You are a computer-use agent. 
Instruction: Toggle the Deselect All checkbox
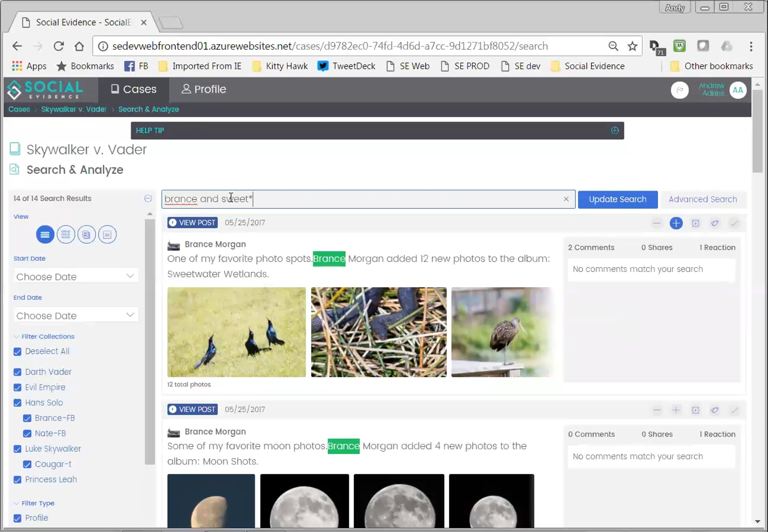click(17, 352)
